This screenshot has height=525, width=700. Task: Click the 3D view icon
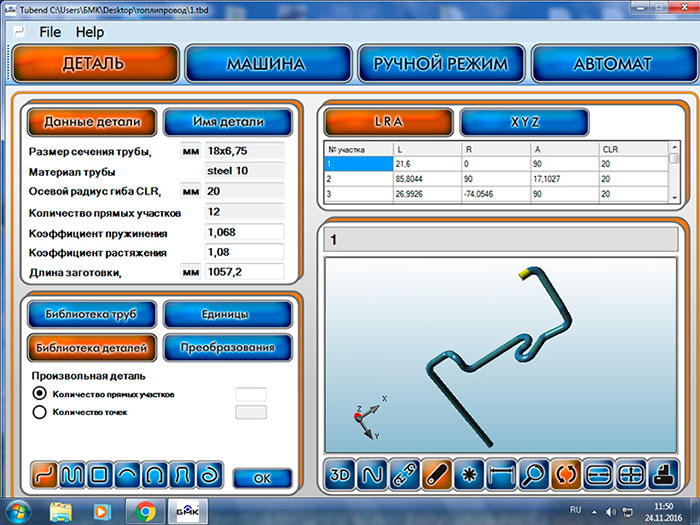pyautogui.click(x=343, y=473)
